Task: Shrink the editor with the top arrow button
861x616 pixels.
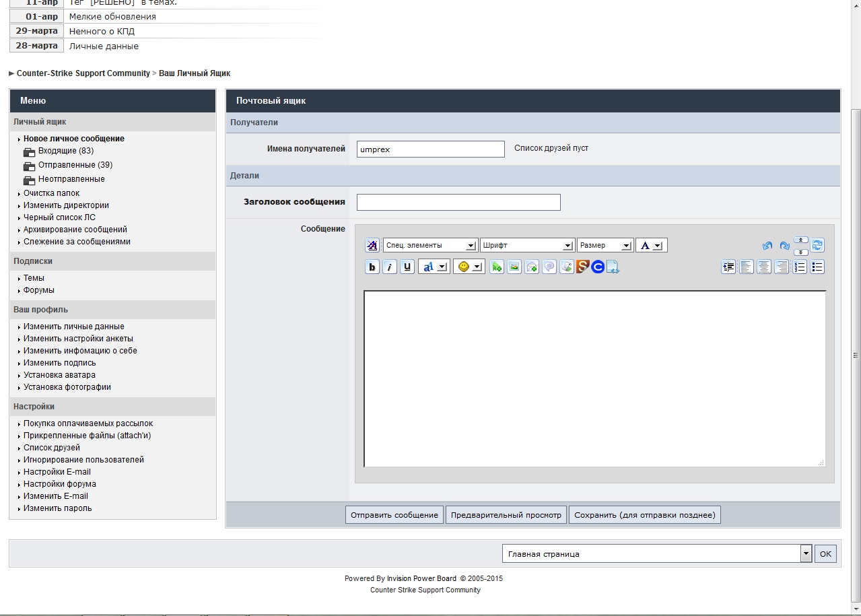Action: [801, 240]
